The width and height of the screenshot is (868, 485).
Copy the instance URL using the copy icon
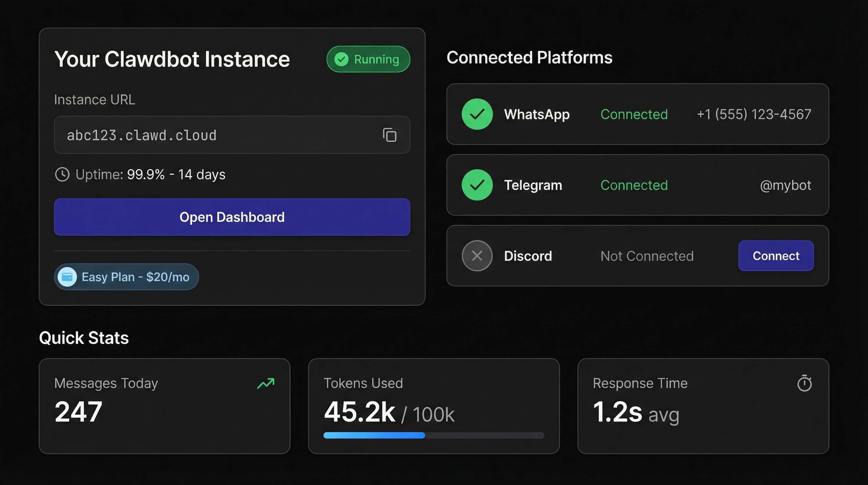click(389, 135)
